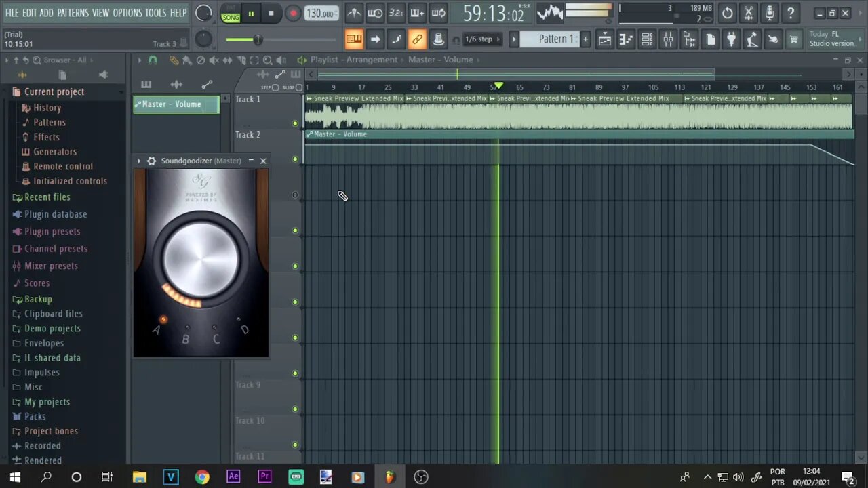
Task: Open Chrome from the Windows taskbar
Action: tap(202, 477)
